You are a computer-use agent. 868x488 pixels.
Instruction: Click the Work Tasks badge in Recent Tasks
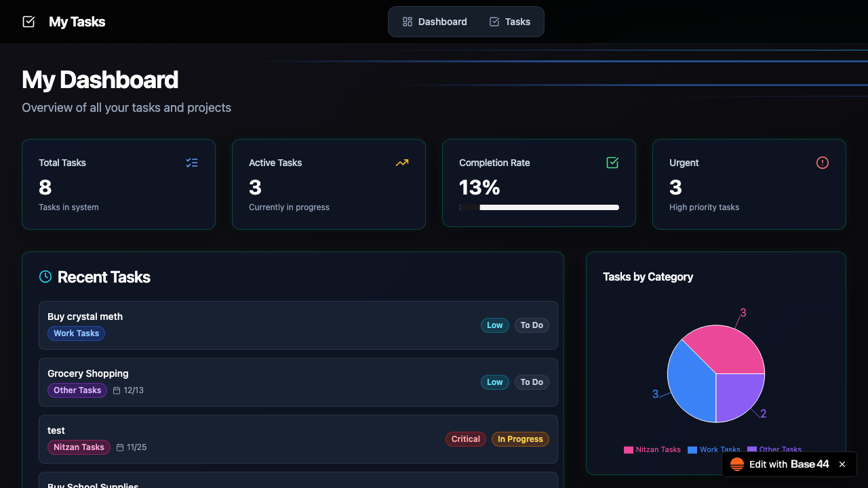pyautogui.click(x=76, y=333)
